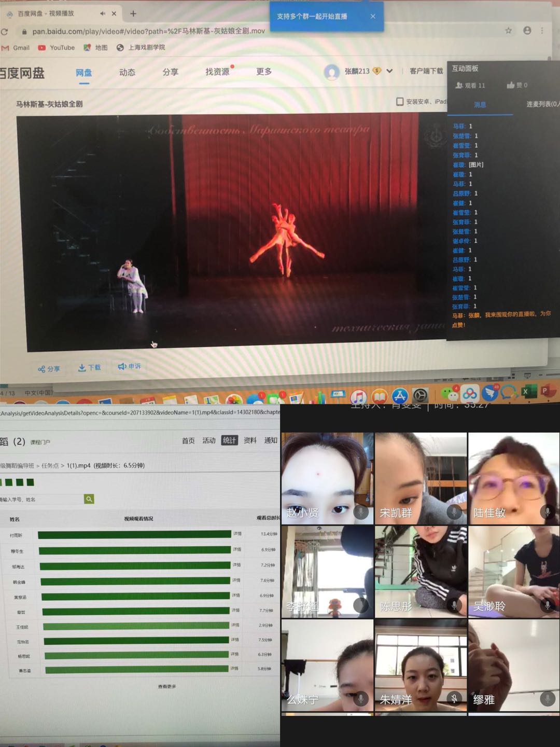Click the green search icon beside the name field
Image resolution: width=560 pixels, height=747 pixels.
(x=89, y=499)
